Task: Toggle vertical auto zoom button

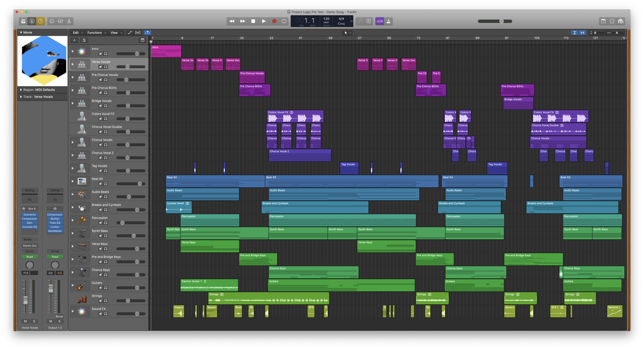Action: click(x=574, y=33)
